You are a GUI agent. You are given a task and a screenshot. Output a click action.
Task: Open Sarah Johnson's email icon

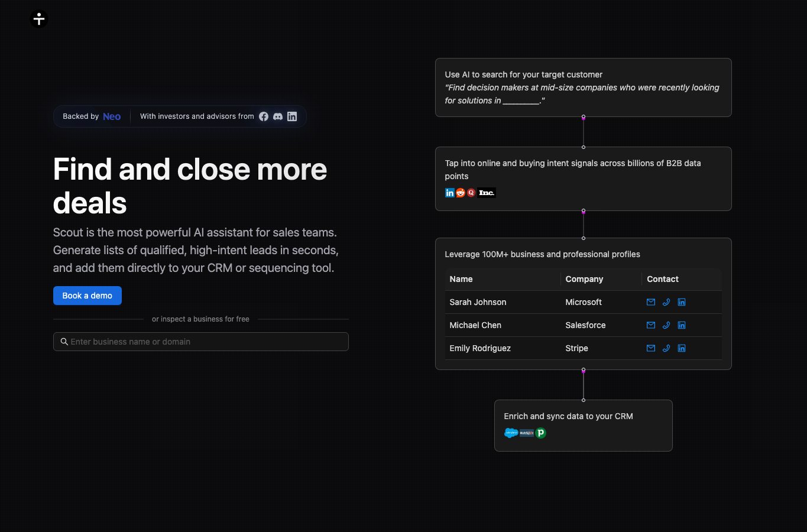[x=651, y=302]
